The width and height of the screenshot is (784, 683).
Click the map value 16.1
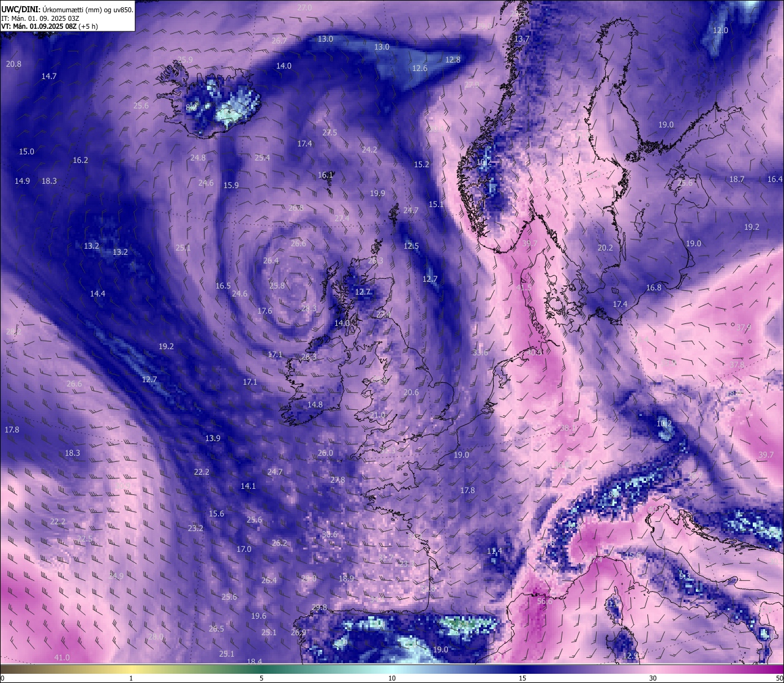click(325, 175)
